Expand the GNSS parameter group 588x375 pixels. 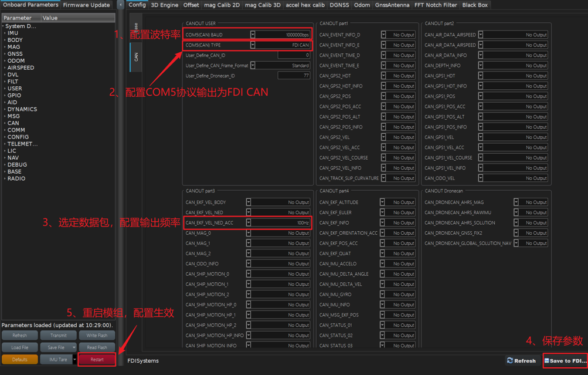coord(5,53)
